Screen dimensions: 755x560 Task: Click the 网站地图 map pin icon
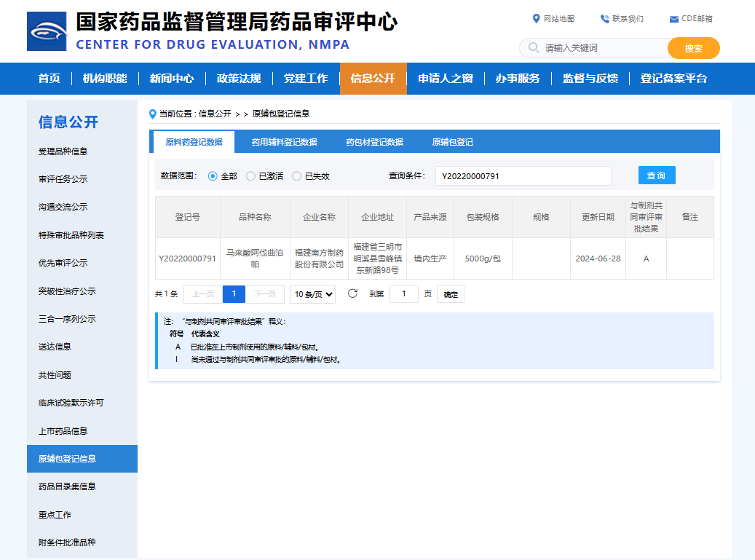[x=537, y=18]
